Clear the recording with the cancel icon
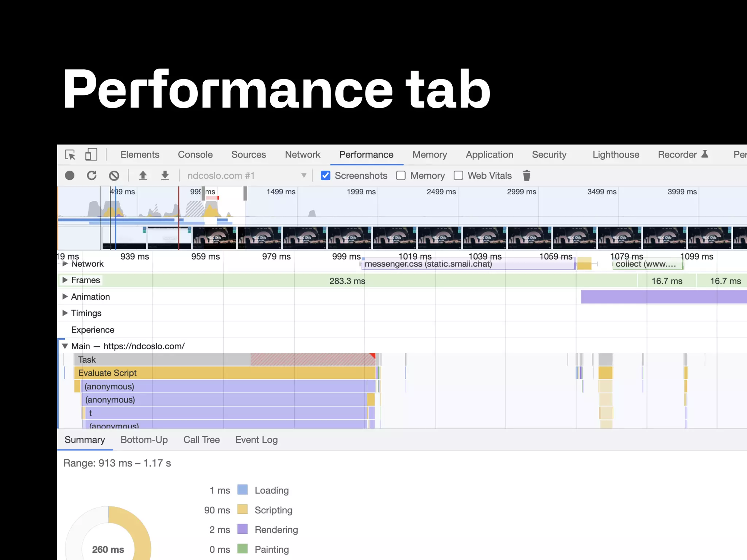 (114, 176)
